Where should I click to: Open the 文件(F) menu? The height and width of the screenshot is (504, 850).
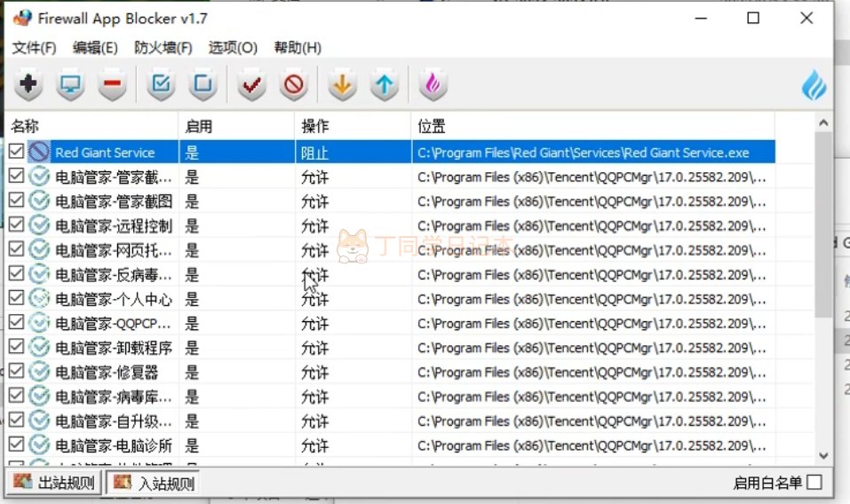34,48
